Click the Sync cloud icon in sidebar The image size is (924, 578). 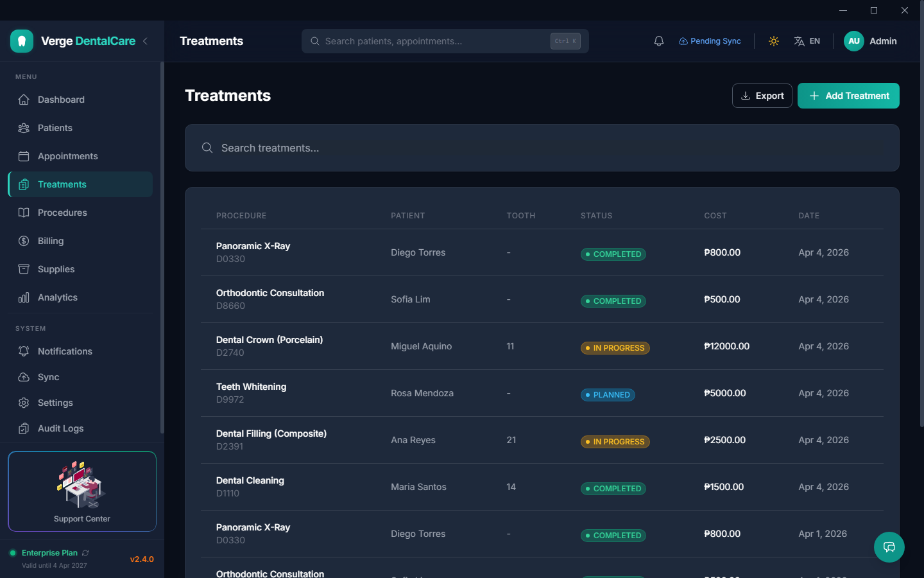(x=24, y=377)
